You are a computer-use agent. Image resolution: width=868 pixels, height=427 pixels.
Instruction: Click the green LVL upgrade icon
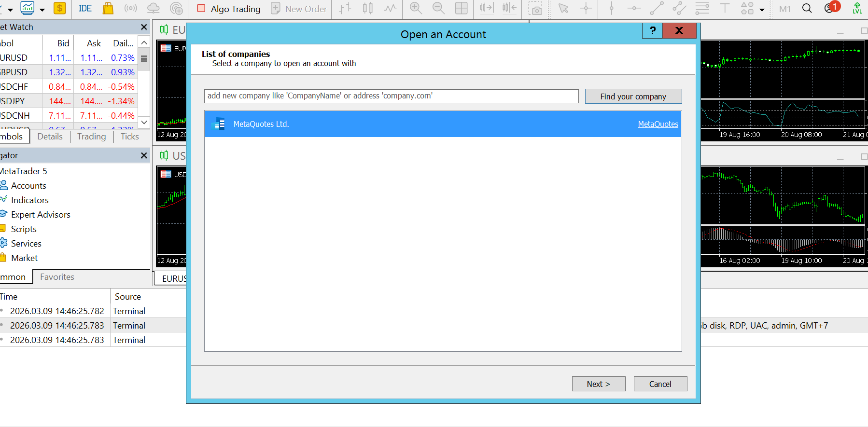[857, 9]
